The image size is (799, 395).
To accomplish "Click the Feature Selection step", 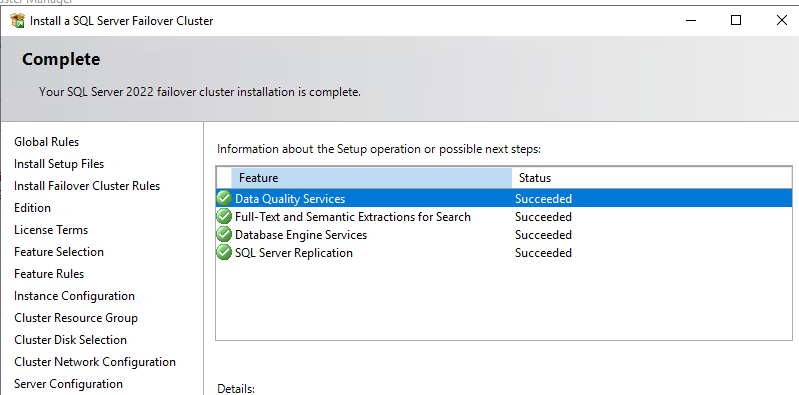I will (59, 252).
